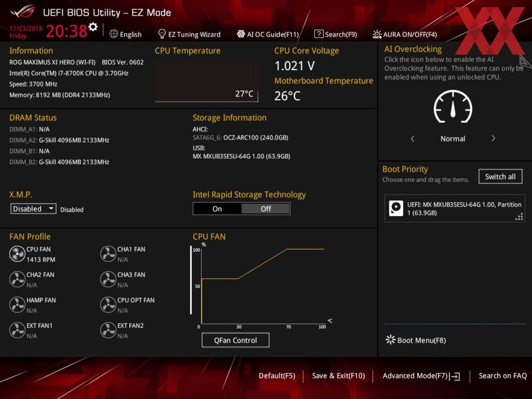Screen dimensions: 532x399
Task: Click Save & Exit(F10)
Action: [x=338, y=376]
